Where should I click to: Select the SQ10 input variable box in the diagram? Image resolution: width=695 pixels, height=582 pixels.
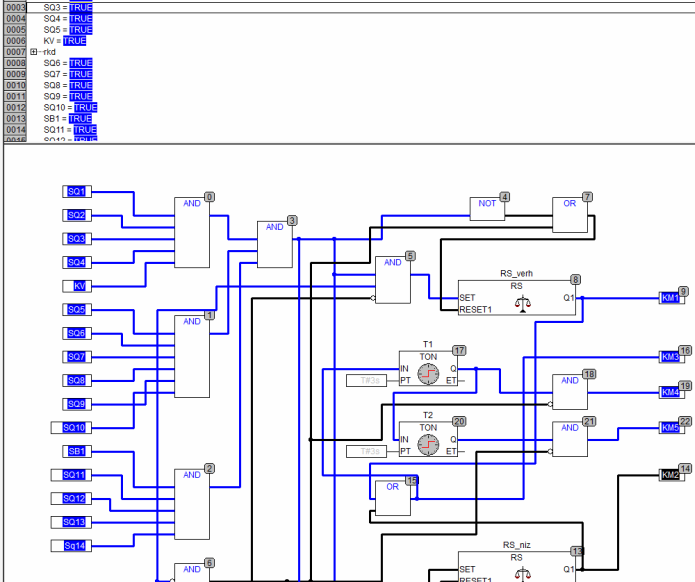(71, 428)
